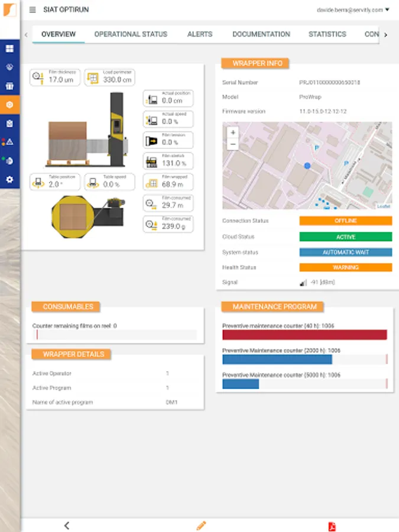Open the settings gear icon in the sidebar
The height and width of the screenshot is (532, 399).
pyautogui.click(x=9, y=179)
